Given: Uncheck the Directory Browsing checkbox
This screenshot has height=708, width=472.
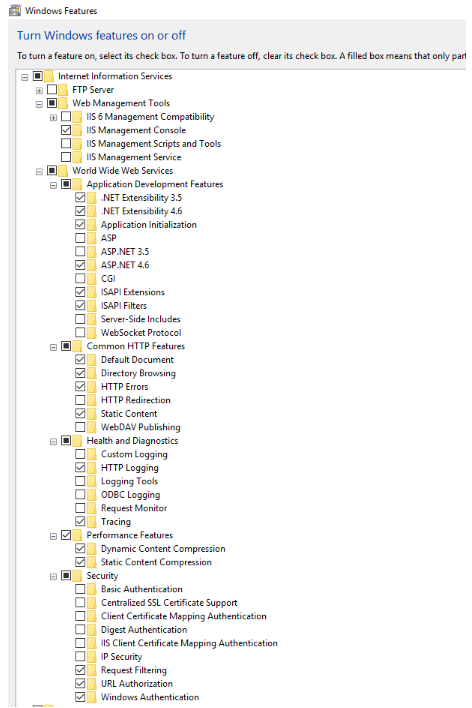Looking at the screenshot, I should coord(80,373).
